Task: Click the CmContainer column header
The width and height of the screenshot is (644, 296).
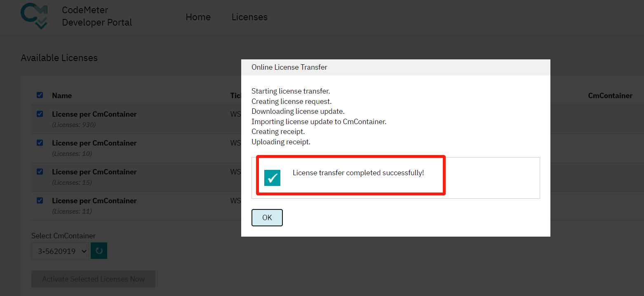Action: pos(610,96)
